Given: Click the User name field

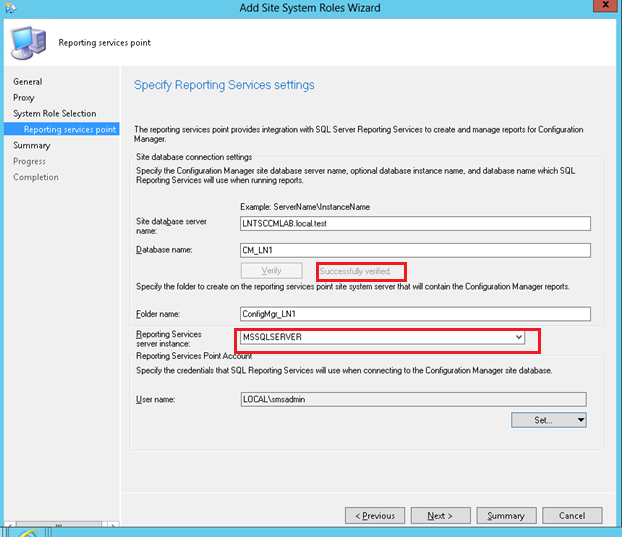Looking at the screenshot, I should [413, 399].
